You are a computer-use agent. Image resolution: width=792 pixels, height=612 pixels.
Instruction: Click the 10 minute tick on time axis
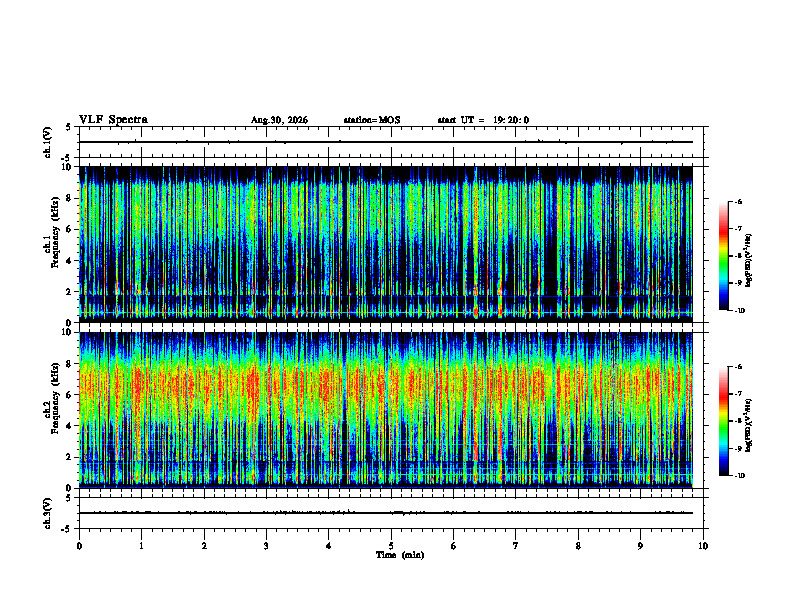pyautogui.click(x=703, y=546)
